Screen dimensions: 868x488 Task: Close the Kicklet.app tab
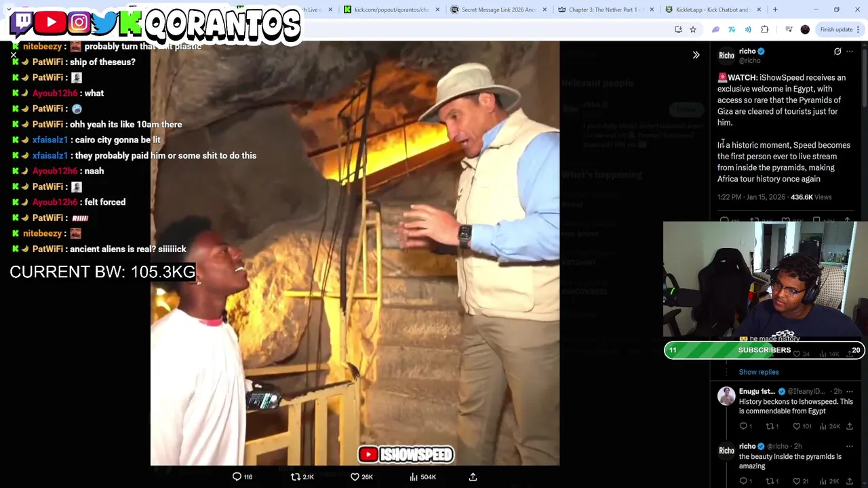click(x=759, y=9)
